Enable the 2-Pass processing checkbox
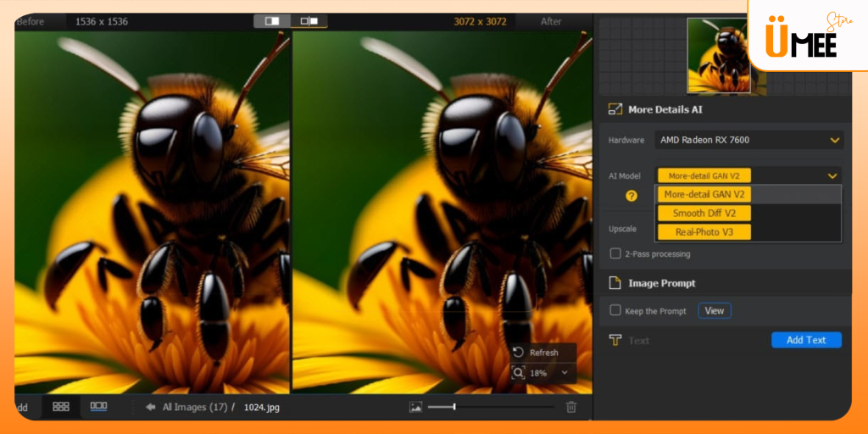This screenshot has width=868, height=434. (616, 253)
